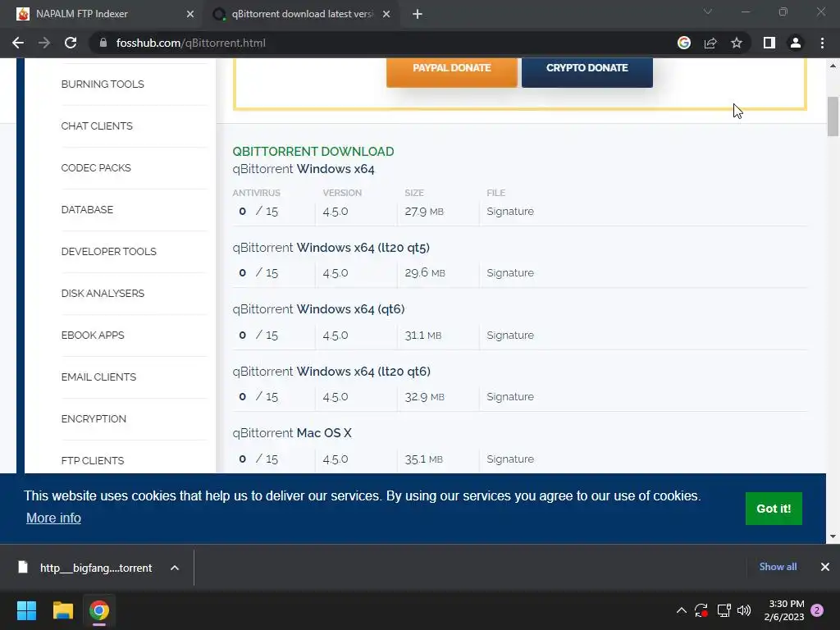
Task: Open FTP CLIENTS category
Action: pyautogui.click(x=92, y=460)
